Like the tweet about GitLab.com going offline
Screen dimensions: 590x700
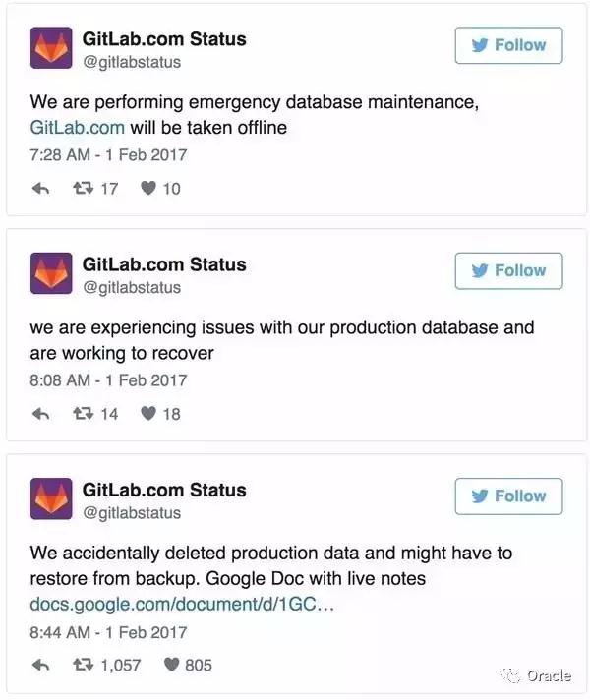[x=148, y=189]
